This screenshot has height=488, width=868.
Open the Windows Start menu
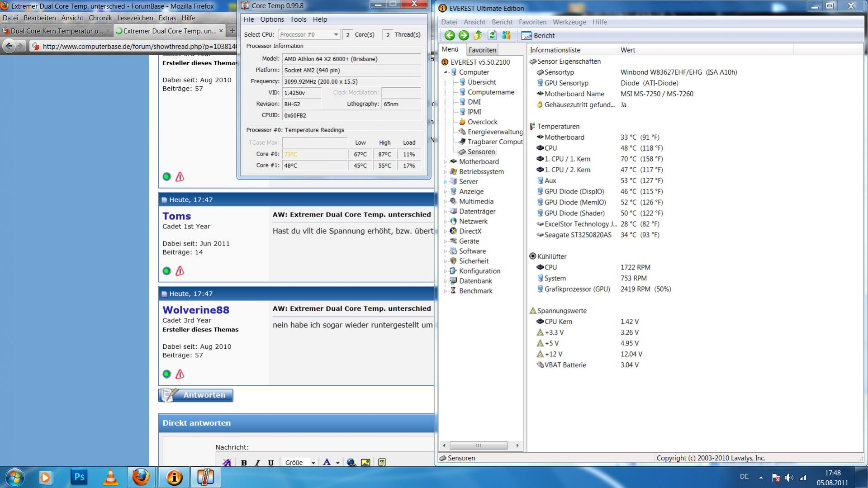[14, 477]
